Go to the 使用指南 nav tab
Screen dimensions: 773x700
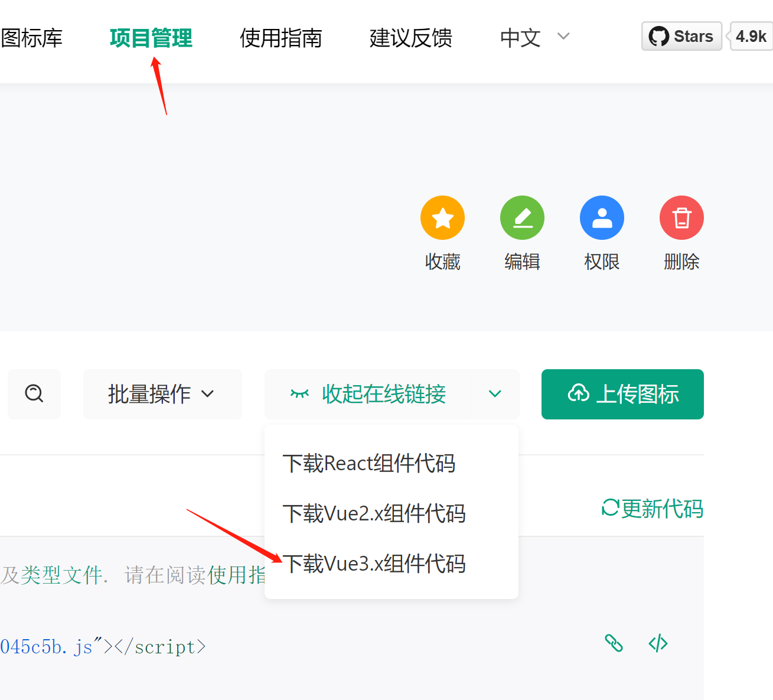pos(281,38)
